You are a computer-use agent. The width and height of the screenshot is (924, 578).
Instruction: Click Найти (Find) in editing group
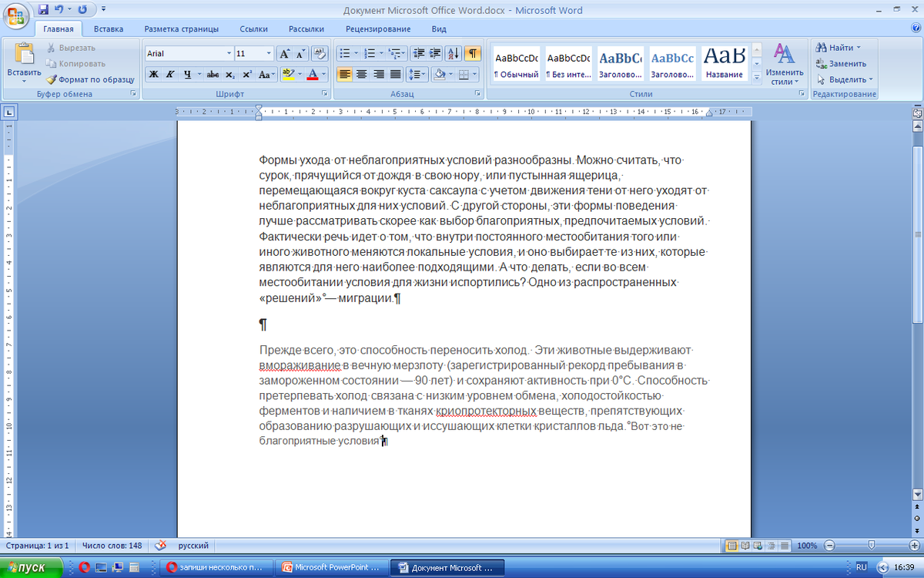coord(839,48)
